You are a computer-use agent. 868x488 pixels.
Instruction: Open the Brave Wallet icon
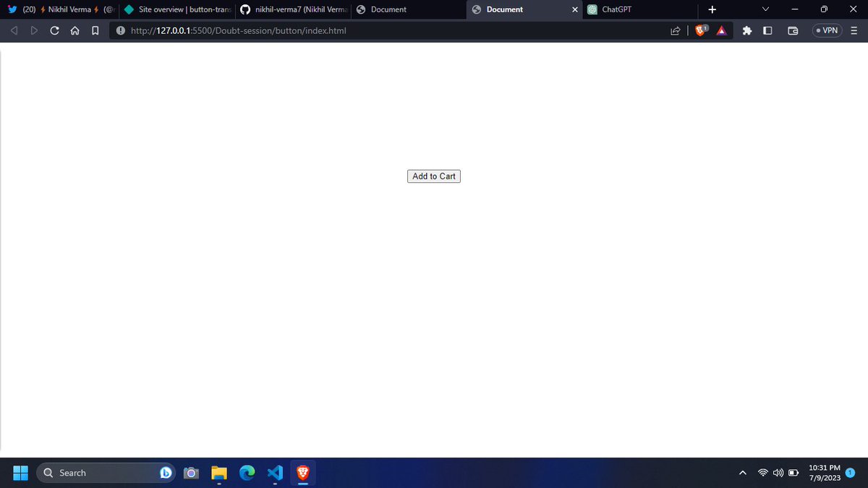[792, 31]
